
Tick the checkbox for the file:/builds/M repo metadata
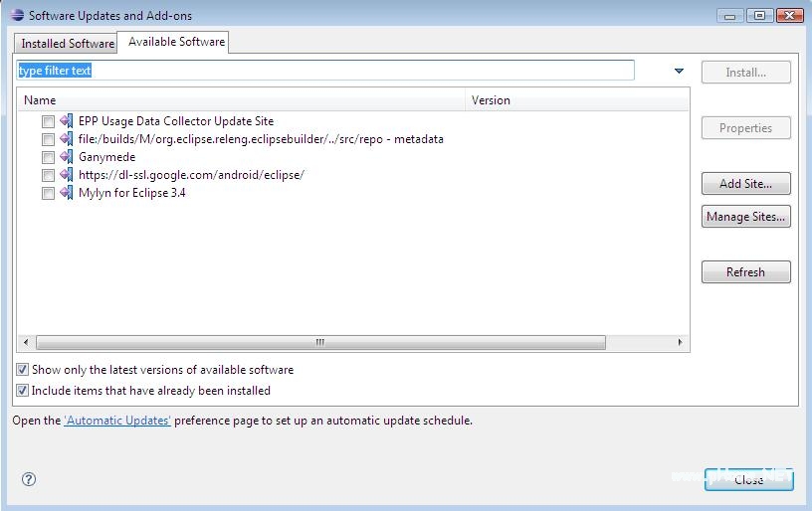[48, 139]
